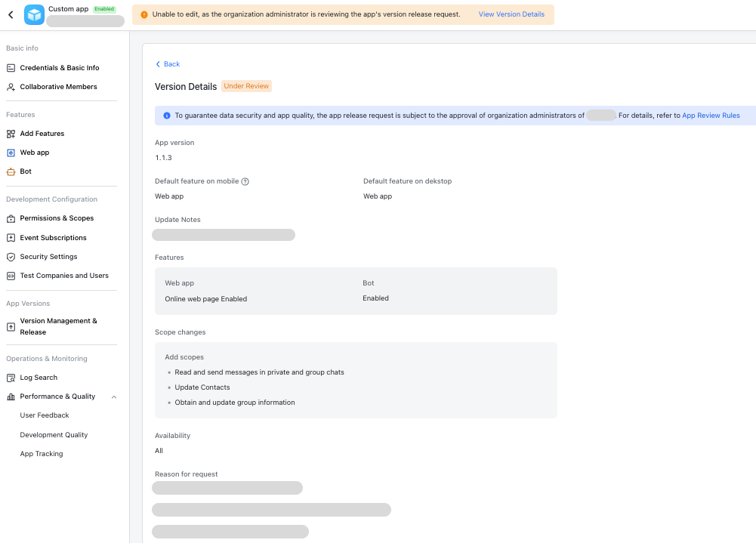
Task: Open the App Review Rules link
Action: pyautogui.click(x=710, y=115)
